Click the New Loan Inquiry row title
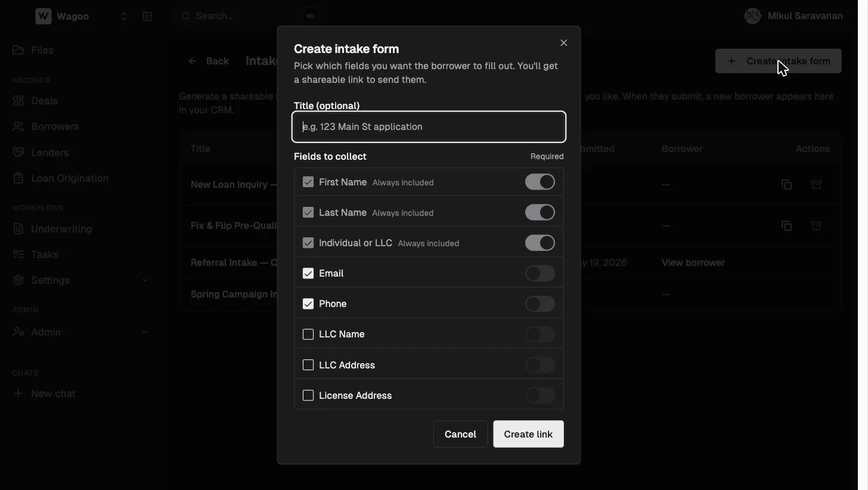Viewport: 868px width, 490px height. click(x=234, y=184)
